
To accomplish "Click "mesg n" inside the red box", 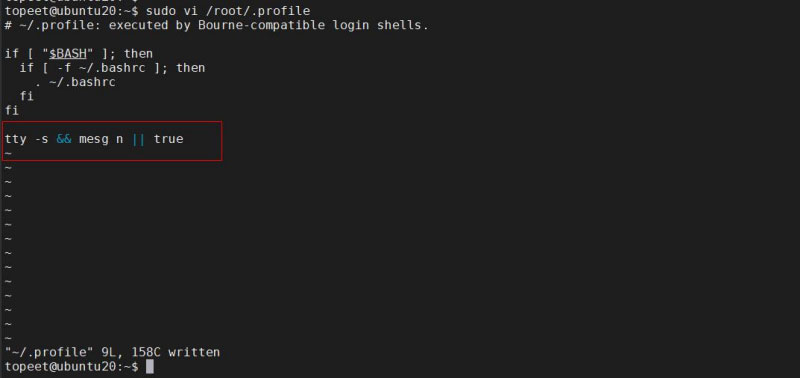I will tap(101, 139).
